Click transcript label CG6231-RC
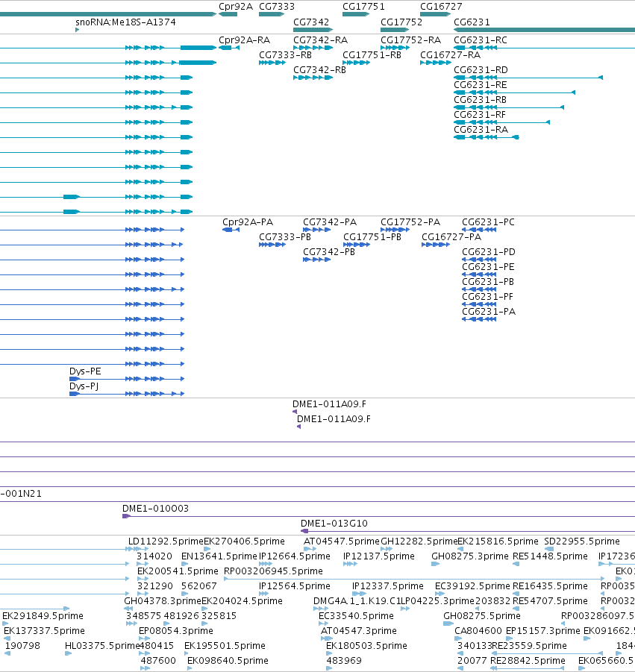Viewport: 635px width, 672px height. [x=481, y=40]
